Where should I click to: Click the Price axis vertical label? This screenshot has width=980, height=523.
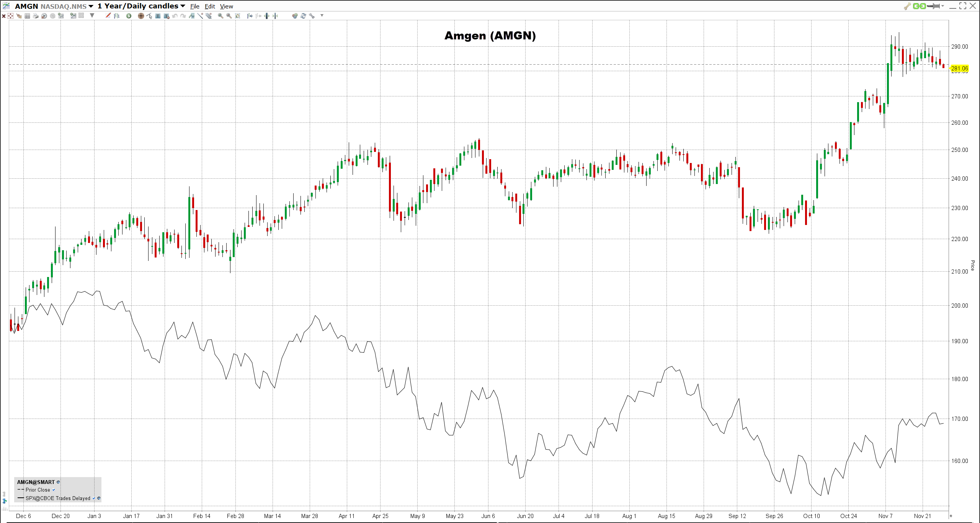tap(972, 266)
